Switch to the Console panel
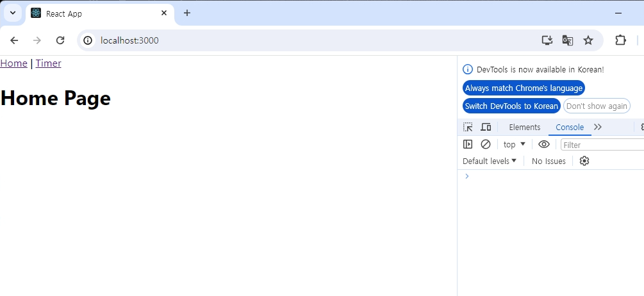The height and width of the screenshot is (296, 644). tap(570, 127)
